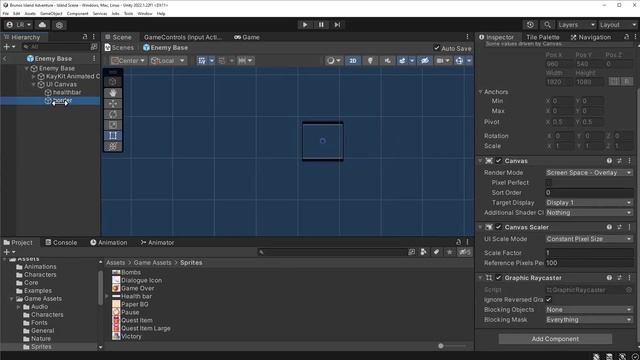The height and width of the screenshot is (360, 640).
Task: Toggle Scene effects icon
Action: pyautogui.click(x=402, y=60)
